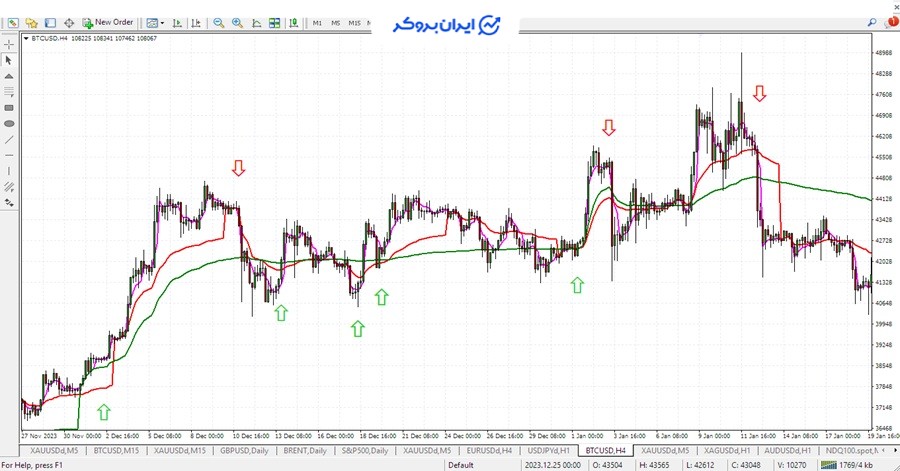The image size is (900, 471).
Task: Select the horizontal line tool
Action: (x=9, y=155)
